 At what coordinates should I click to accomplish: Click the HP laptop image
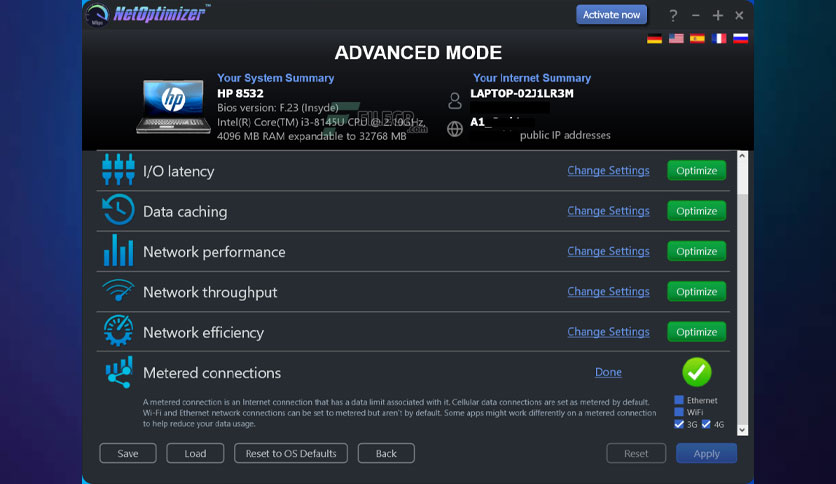click(x=173, y=106)
